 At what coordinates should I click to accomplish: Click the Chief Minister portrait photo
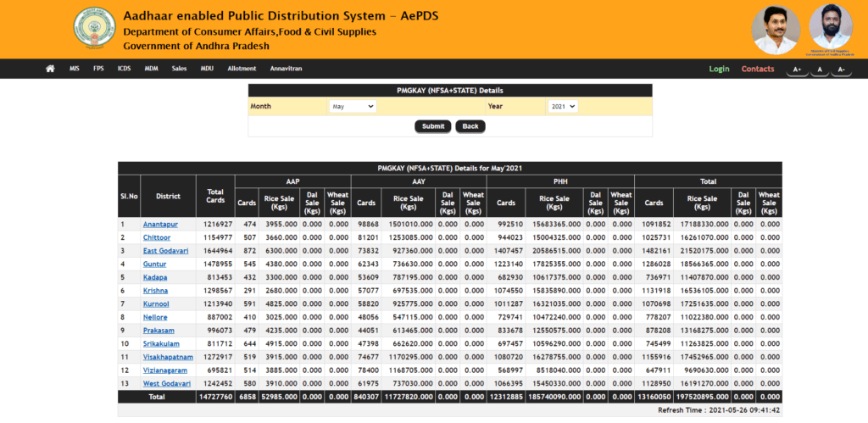tap(776, 30)
